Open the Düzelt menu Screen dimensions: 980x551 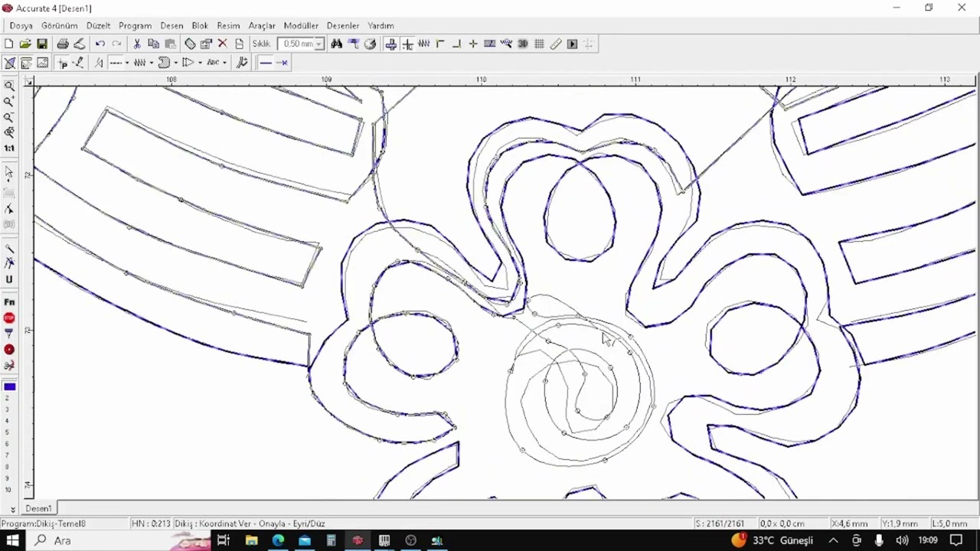[x=98, y=25]
